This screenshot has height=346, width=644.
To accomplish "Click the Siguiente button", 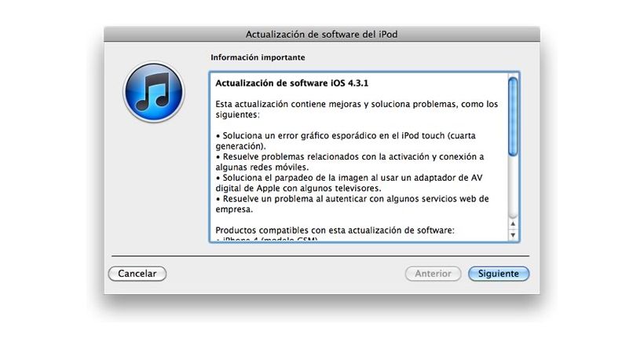I will [x=499, y=274].
